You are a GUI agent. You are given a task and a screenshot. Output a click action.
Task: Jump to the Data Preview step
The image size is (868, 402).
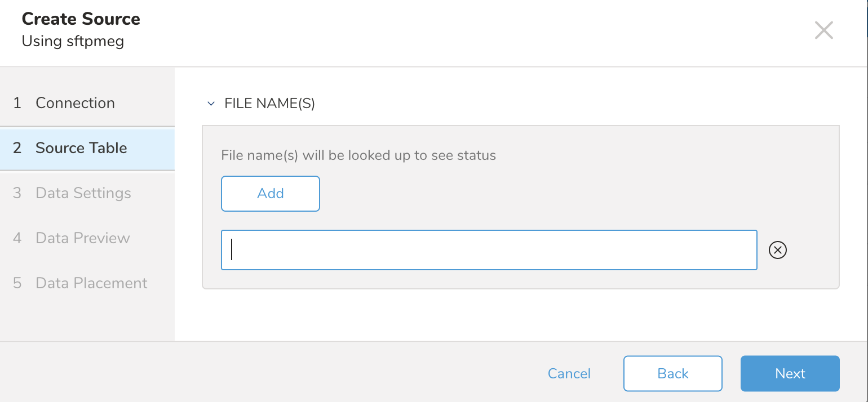click(x=82, y=238)
